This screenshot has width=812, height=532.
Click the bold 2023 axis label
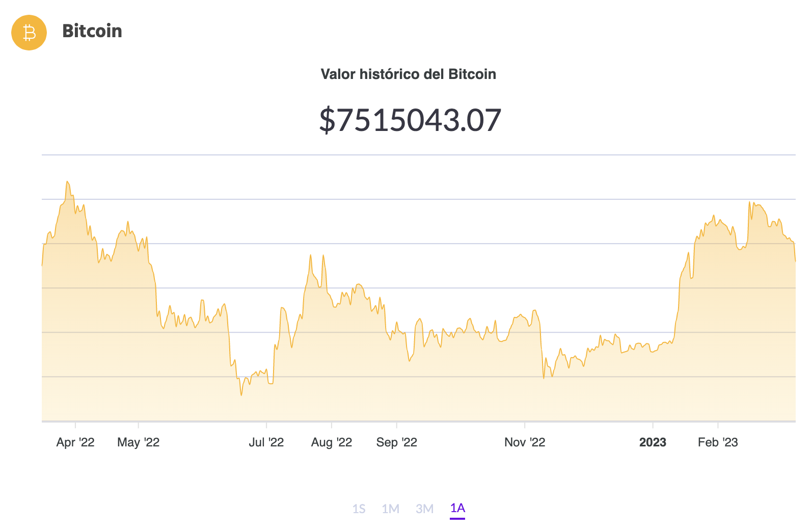click(x=654, y=442)
